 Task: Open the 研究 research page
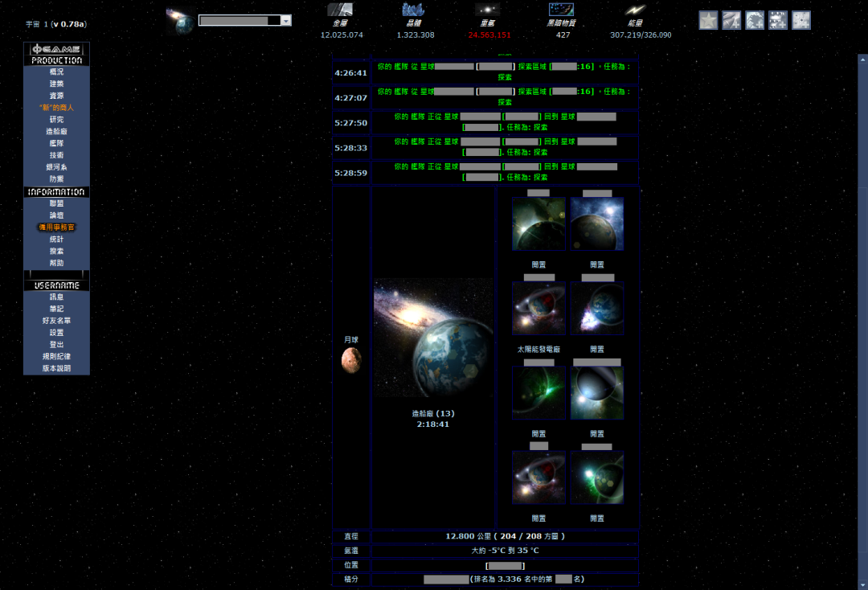pyautogui.click(x=56, y=119)
